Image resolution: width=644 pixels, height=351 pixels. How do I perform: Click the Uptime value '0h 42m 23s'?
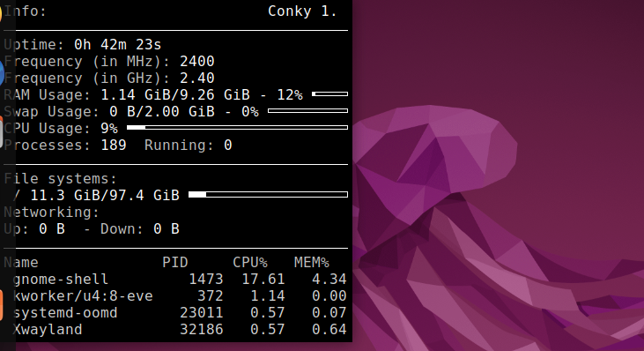(x=117, y=44)
